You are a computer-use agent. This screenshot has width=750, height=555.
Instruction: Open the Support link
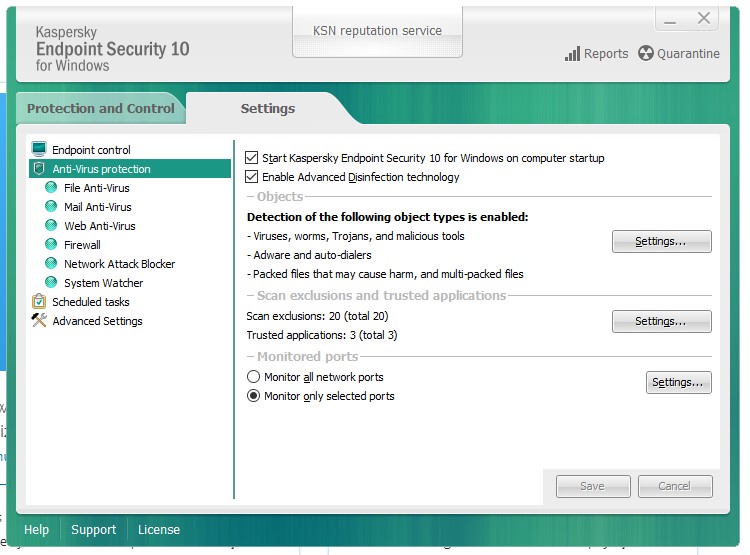pos(93,530)
